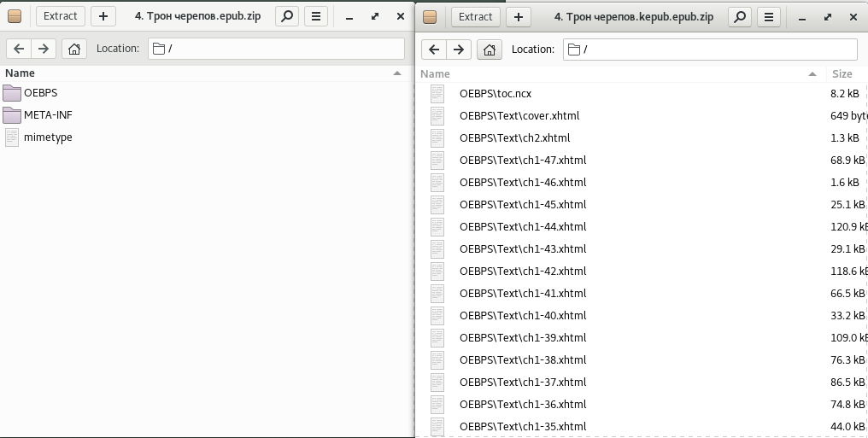Click the 8.2 kB size of toc.ncx
Viewport: 868px width, 438px height.
pyautogui.click(x=845, y=93)
